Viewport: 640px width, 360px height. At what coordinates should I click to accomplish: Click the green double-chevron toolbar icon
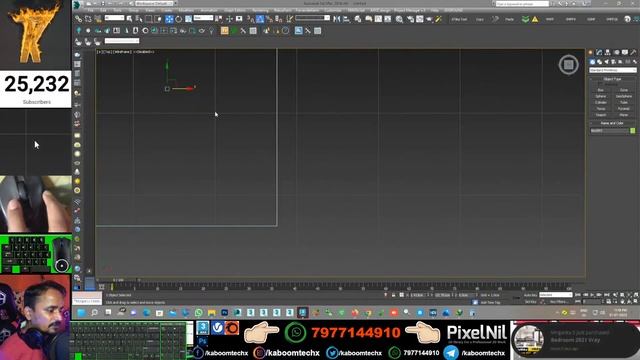[x=526, y=19]
